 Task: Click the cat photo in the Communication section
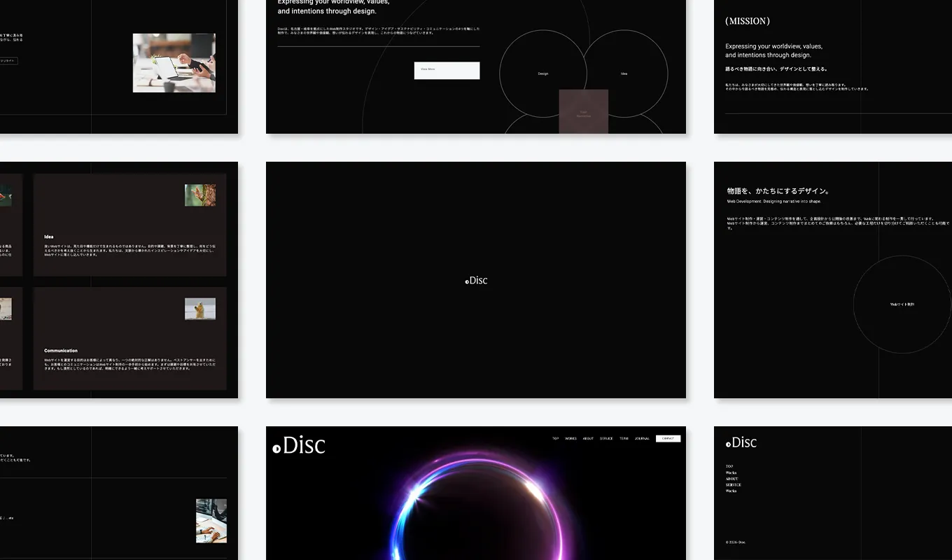coord(201,309)
